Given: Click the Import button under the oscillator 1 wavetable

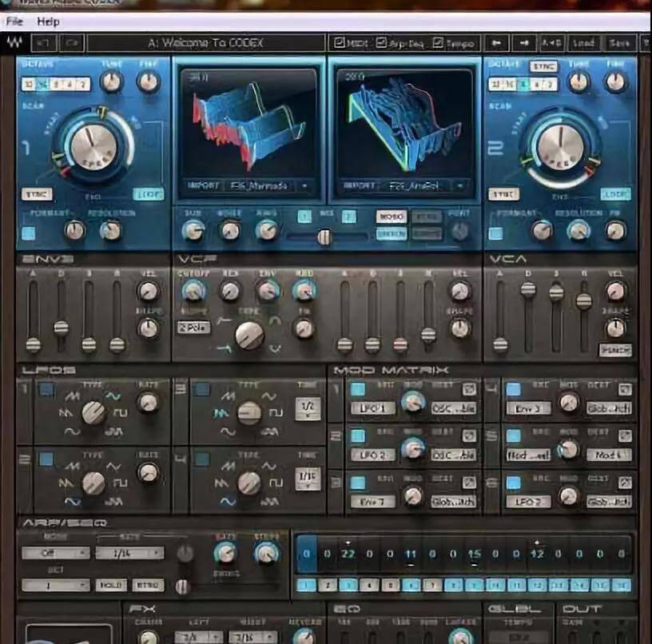Looking at the screenshot, I should (x=204, y=185).
